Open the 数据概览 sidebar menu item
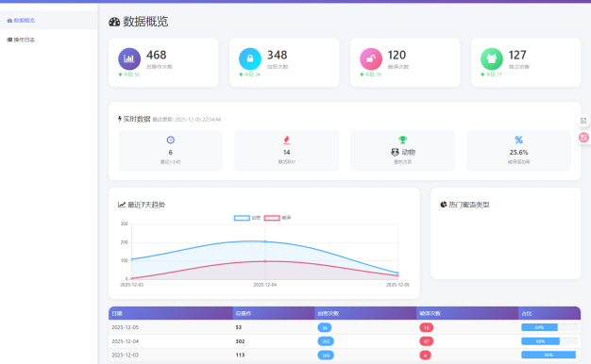The width and height of the screenshot is (591, 364). click(48, 21)
